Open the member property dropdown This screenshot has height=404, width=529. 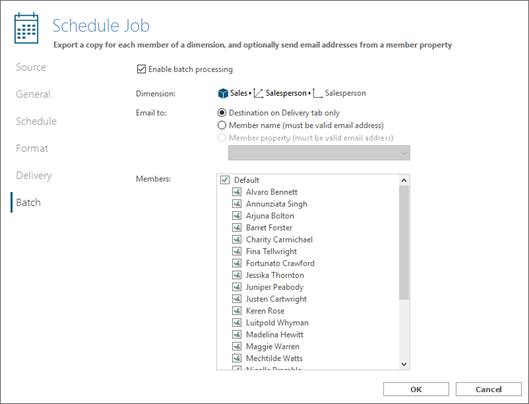click(x=319, y=153)
